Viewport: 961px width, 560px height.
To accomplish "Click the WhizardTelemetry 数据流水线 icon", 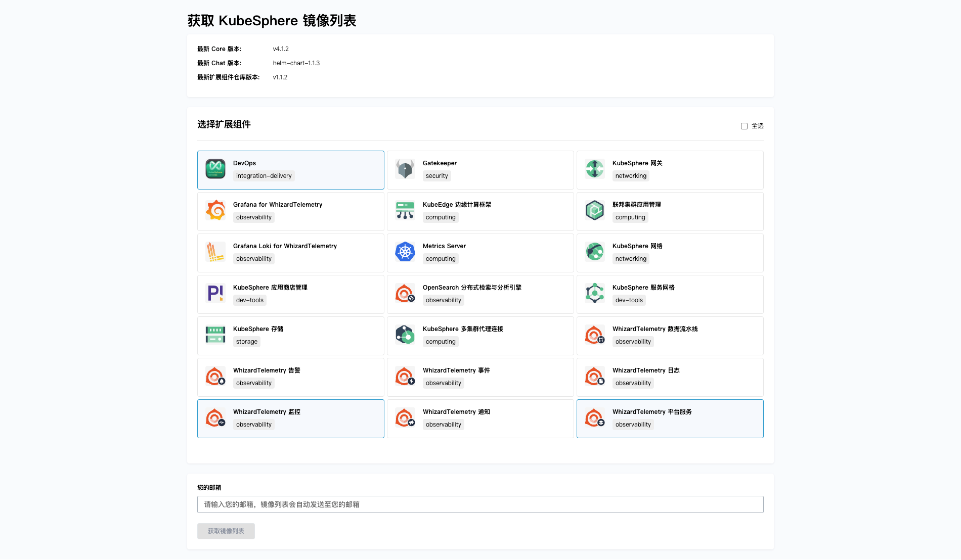I will point(595,335).
